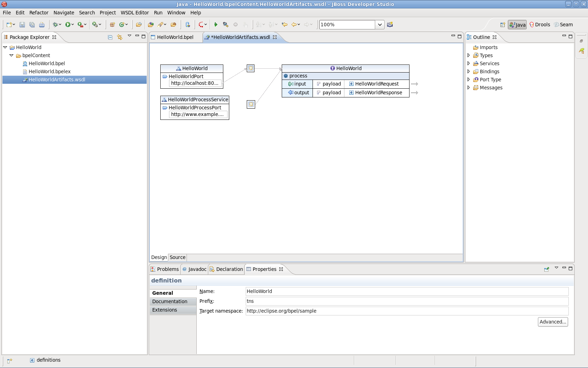Click the Print icon in the toolbar
Viewport: 588px width, 368px height.
(x=42, y=25)
